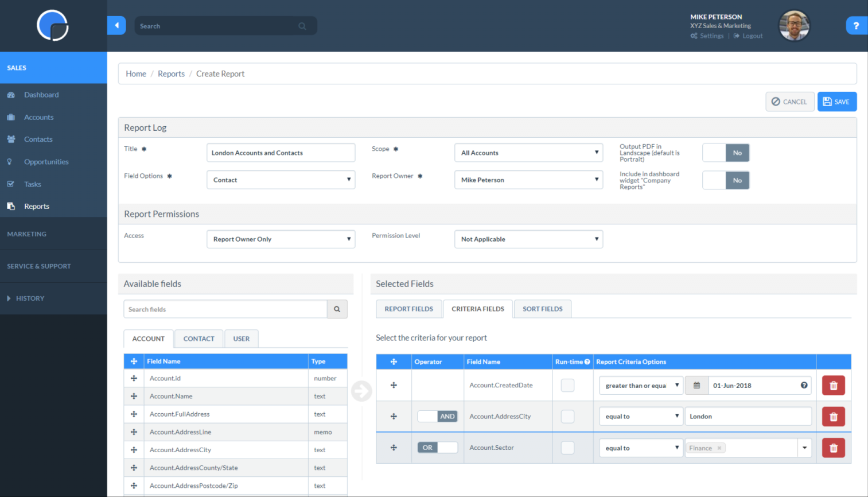
Task: Open calendar picker for created date
Action: (x=696, y=386)
